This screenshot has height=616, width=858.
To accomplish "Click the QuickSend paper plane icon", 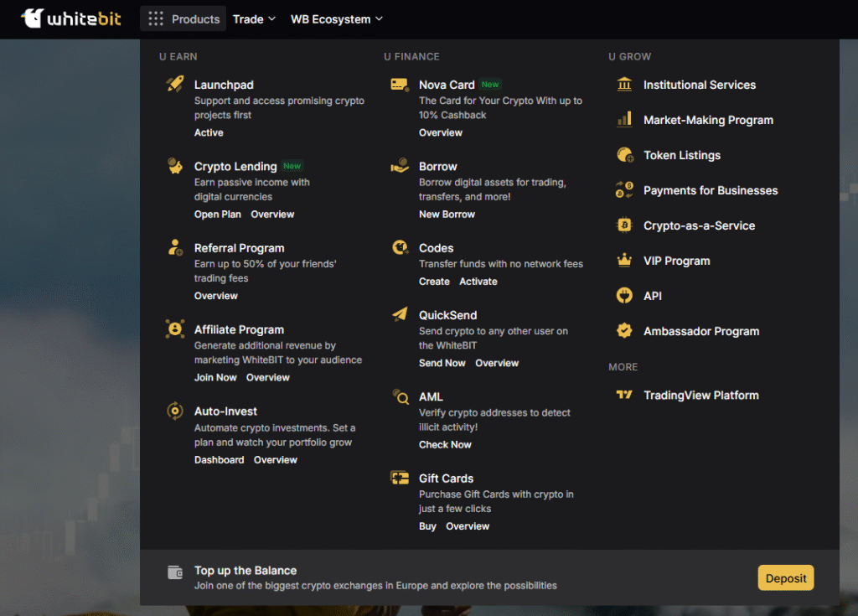I will [x=400, y=314].
